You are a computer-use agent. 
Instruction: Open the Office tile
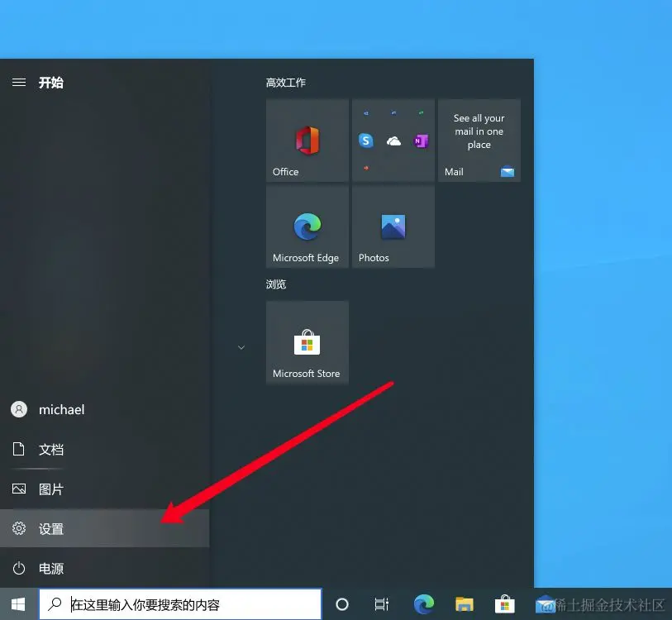click(x=307, y=141)
